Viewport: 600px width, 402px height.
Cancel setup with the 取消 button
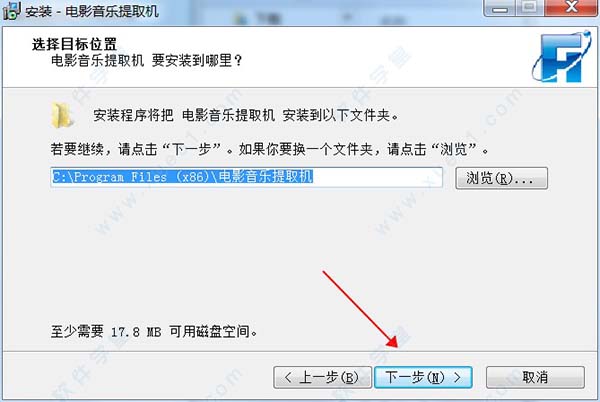click(x=535, y=378)
